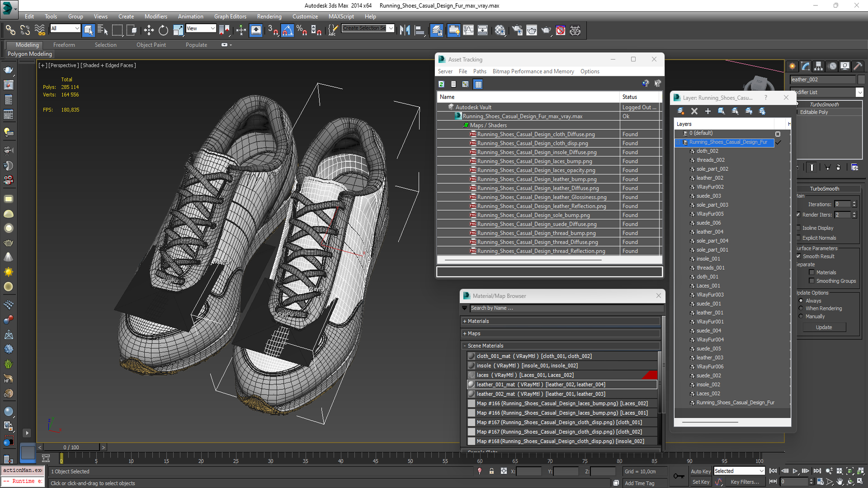This screenshot has width=868, height=488.
Task: Enable Explicit Normals checkbox
Action: click(x=799, y=238)
